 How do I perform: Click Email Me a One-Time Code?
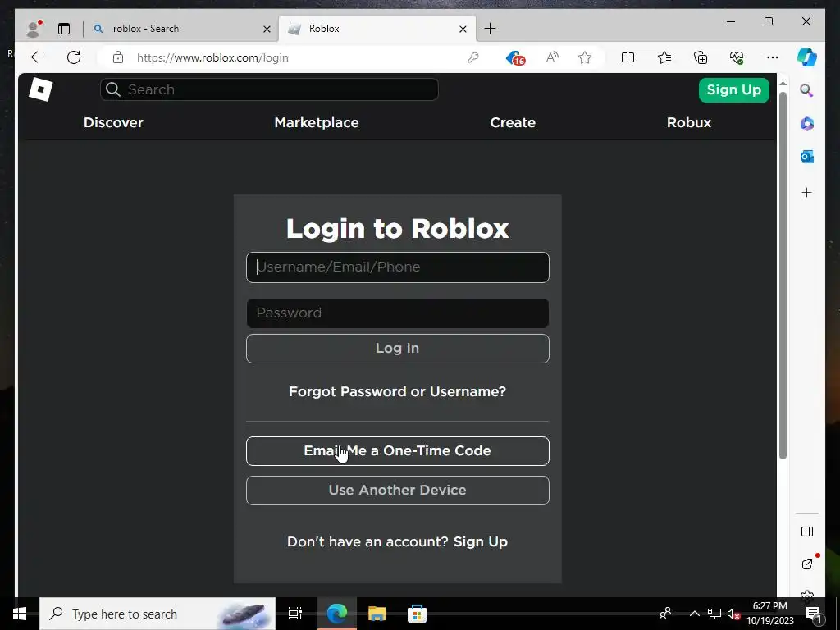[x=398, y=451]
